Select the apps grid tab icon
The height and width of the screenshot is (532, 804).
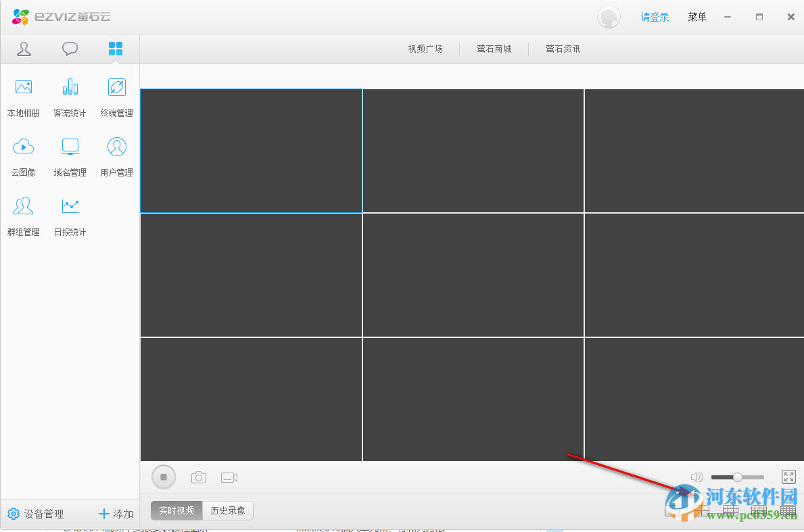[116, 49]
